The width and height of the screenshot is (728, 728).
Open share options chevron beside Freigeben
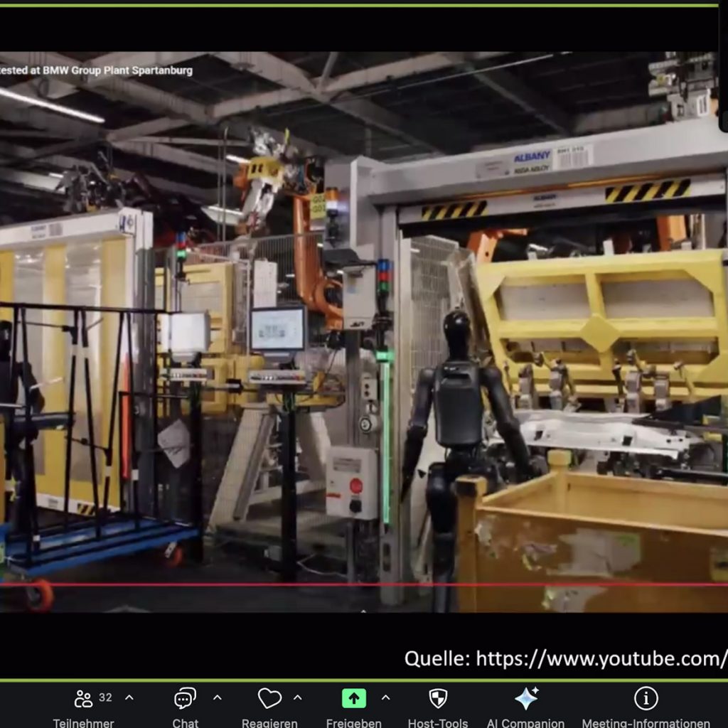pyautogui.click(x=385, y=697)
